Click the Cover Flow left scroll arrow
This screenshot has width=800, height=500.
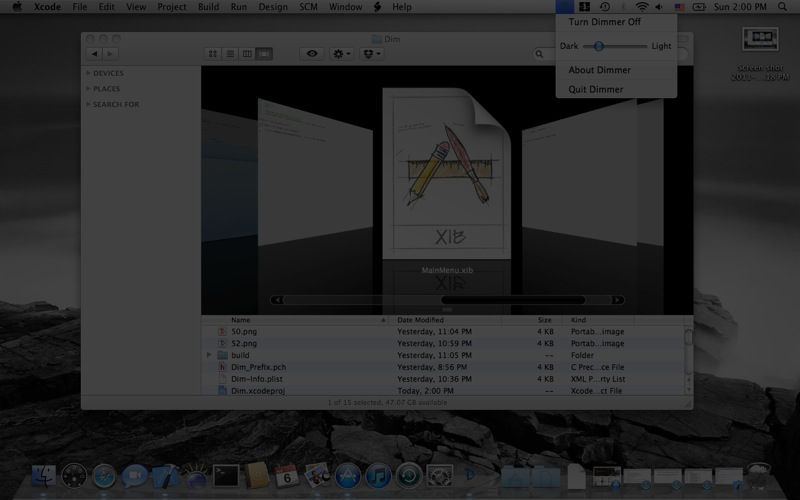[277, 300]
